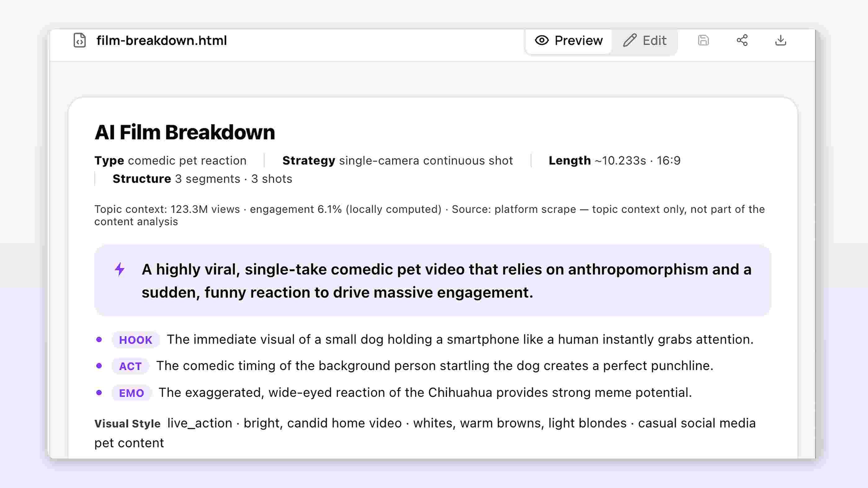Screen dimensions: 868x488
Task: Click the lightning bolt icon in the summary box
Action: click(x=120, y=269)
